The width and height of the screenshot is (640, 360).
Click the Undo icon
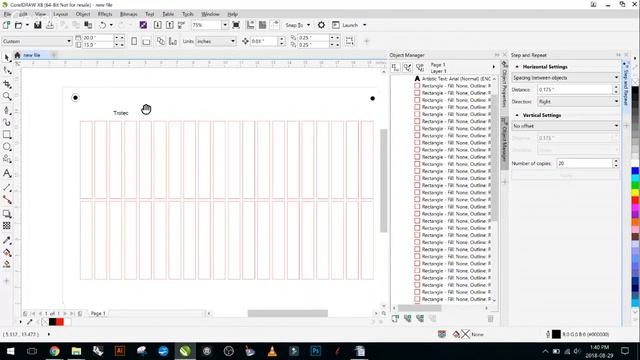click(x=102, y=25)
